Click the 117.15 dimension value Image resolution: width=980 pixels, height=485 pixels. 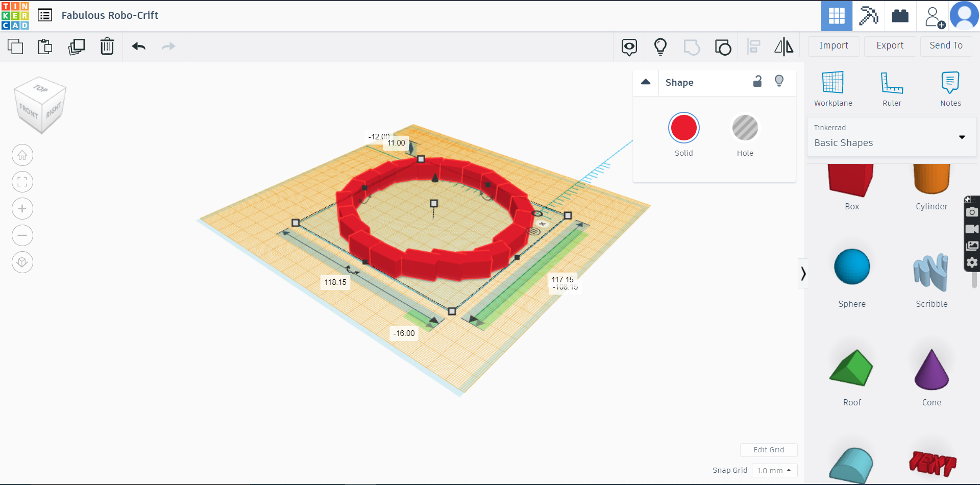tap(562, 280)
